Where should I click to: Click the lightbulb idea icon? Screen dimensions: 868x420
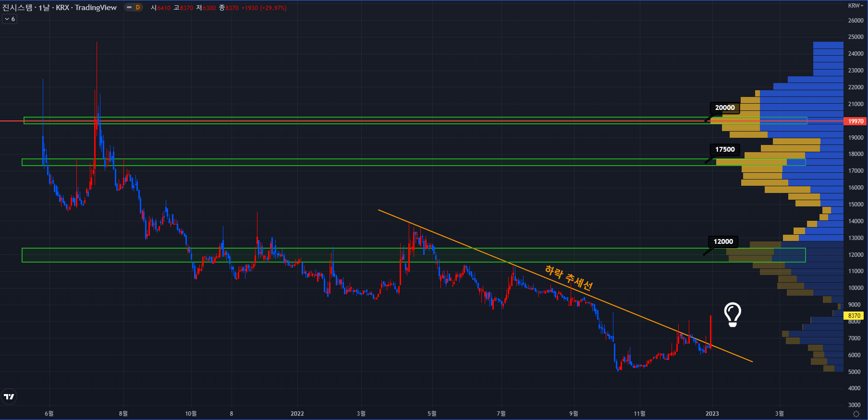click(733, 315)
